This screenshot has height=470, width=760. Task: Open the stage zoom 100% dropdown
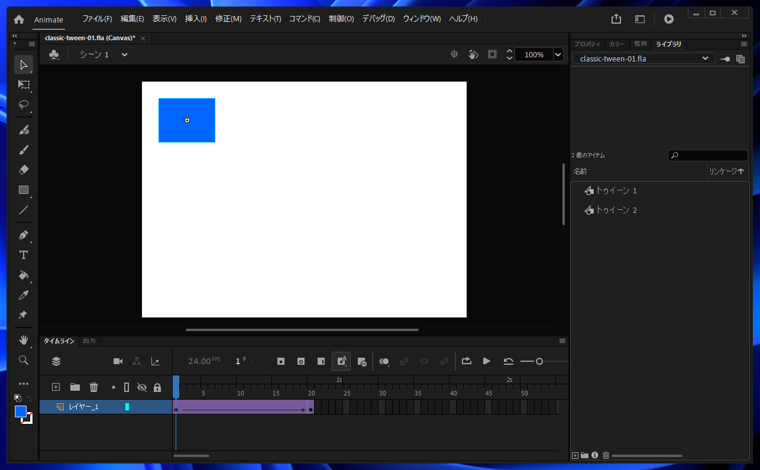tap(558, 55)
